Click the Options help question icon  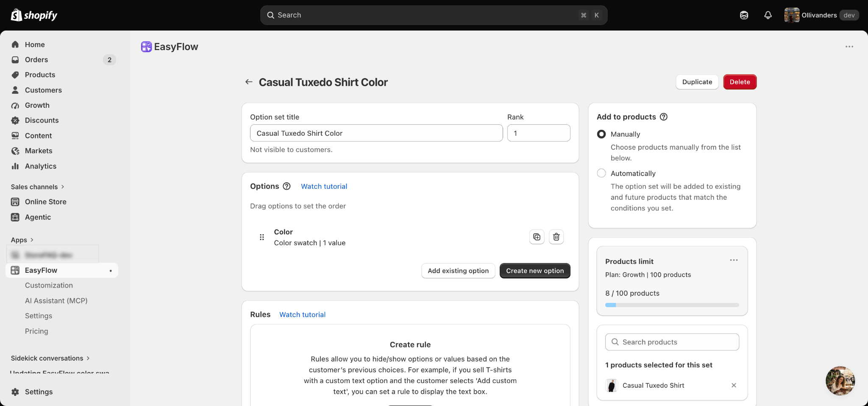[287, 186]
